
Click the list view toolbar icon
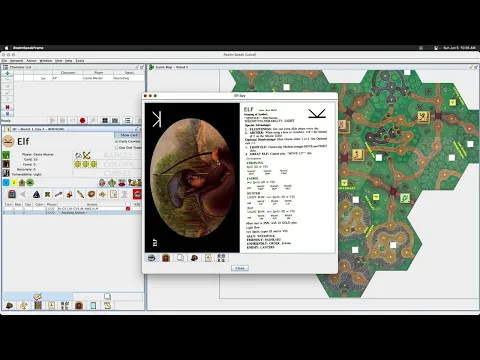click(x=127, y=120)
